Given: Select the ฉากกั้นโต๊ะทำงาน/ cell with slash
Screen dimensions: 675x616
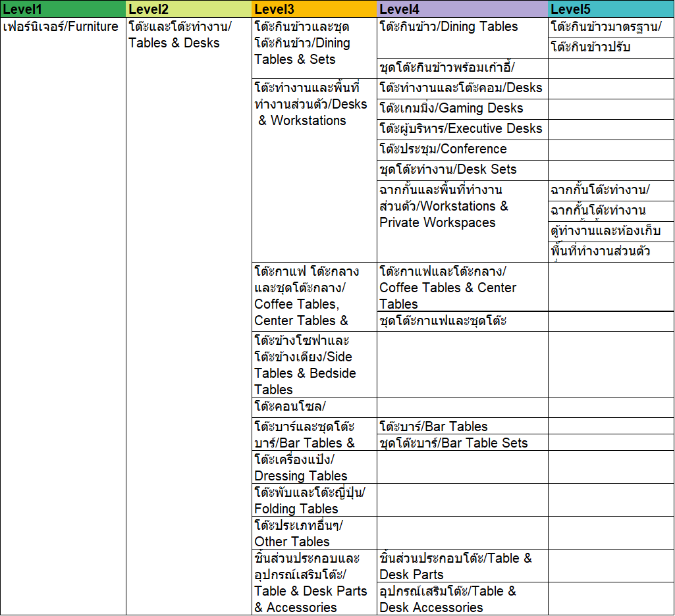Looking at the screenshot, I should pyautogui.click(x=611, y=191).
